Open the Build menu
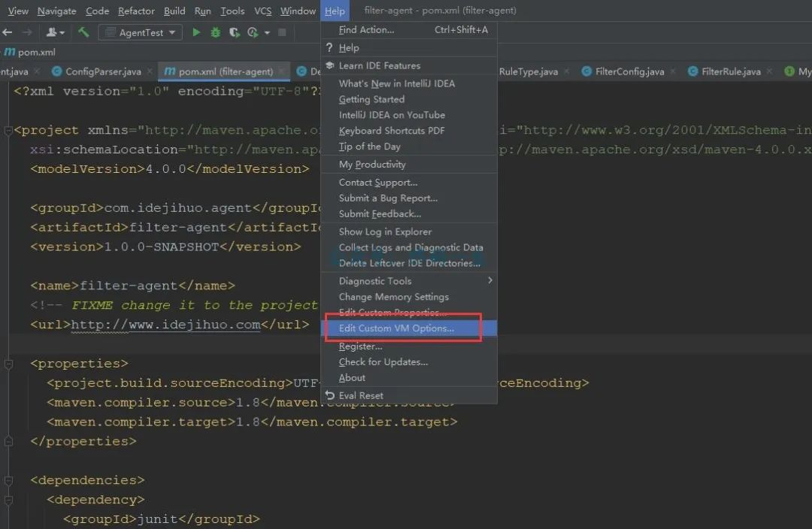 point(174,11)
